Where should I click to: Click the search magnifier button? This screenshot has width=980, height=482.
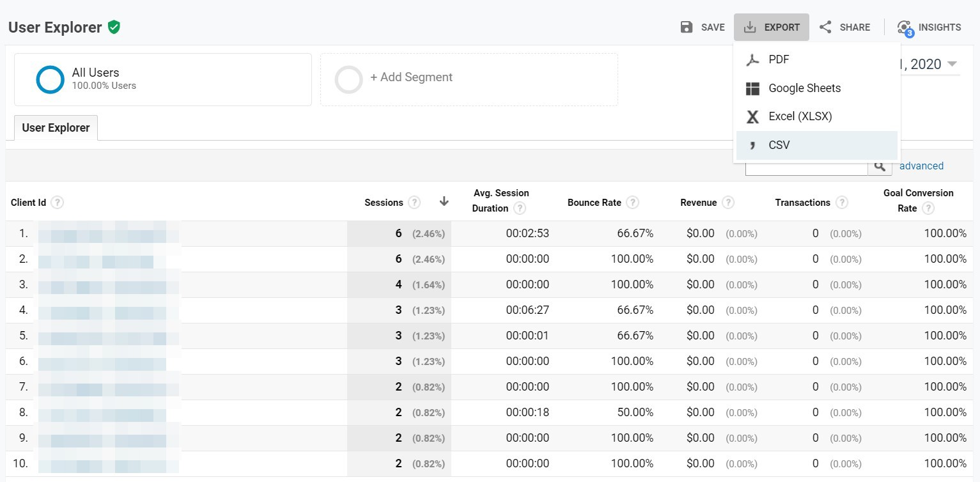click(880, 166)
